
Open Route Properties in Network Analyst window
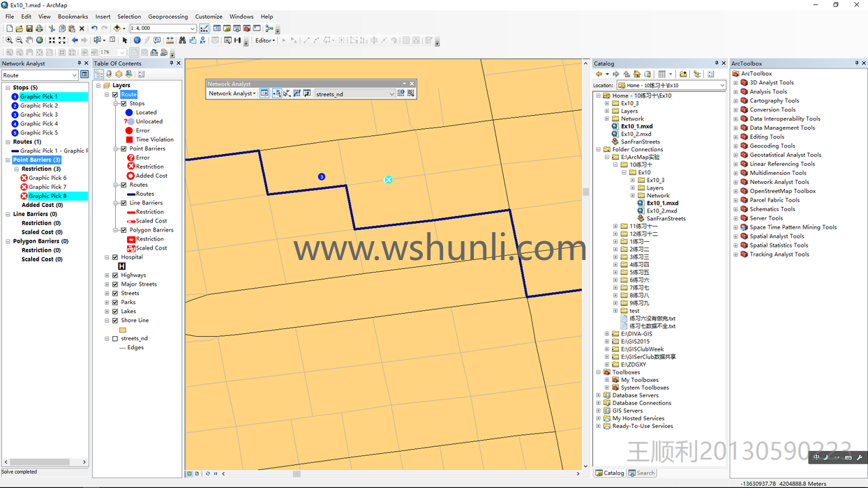(x=84, y=75)
